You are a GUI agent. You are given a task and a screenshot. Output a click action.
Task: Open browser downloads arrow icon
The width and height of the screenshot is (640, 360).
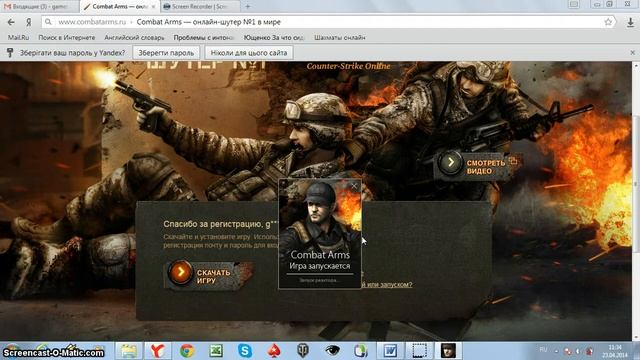(x=630, y=22)
